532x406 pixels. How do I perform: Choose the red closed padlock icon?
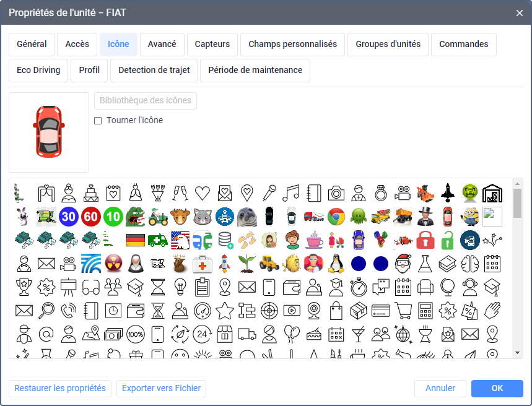[x=425, y=240]
